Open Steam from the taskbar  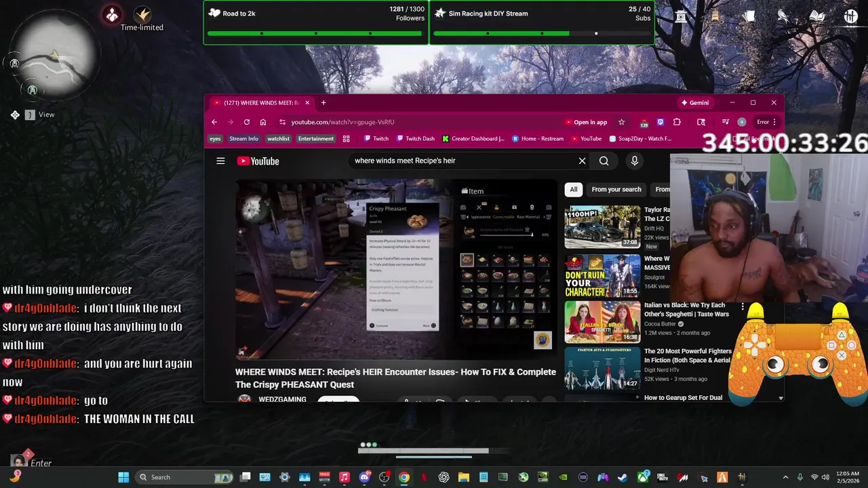[623, 477]
